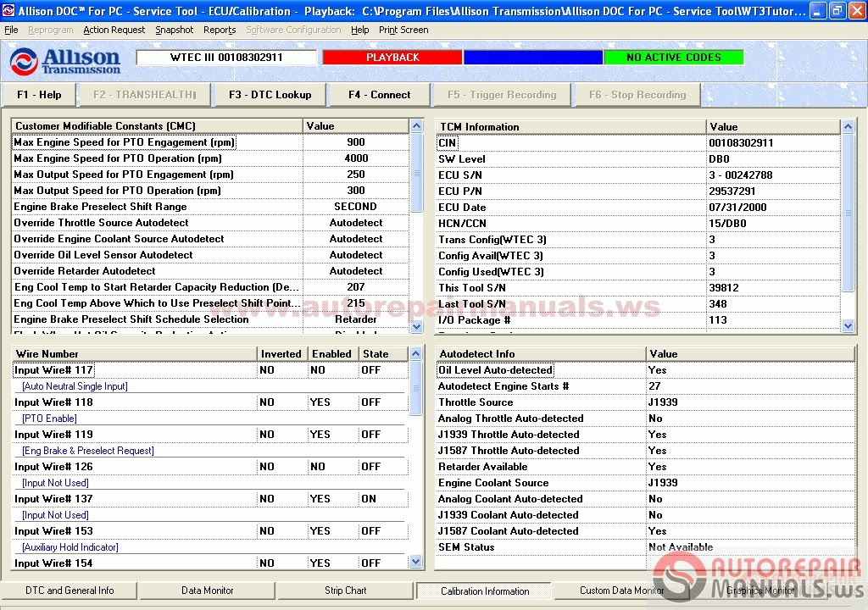This screenshot has width=868, height=610.
Task: Switch to Custom Data Monitor tab
Action: coord(621,591)
